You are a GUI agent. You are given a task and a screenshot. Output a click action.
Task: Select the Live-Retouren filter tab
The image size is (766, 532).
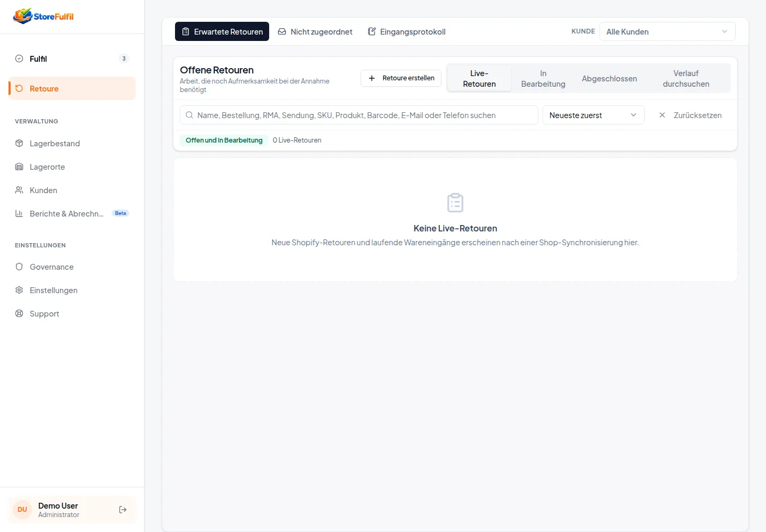(x=479, y=78)
